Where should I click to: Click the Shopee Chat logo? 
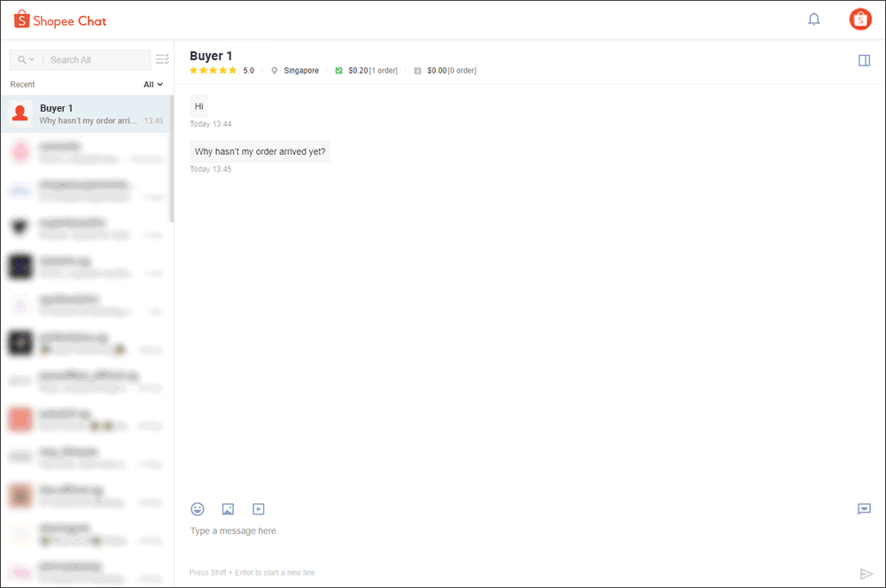(x=60, y=20)
